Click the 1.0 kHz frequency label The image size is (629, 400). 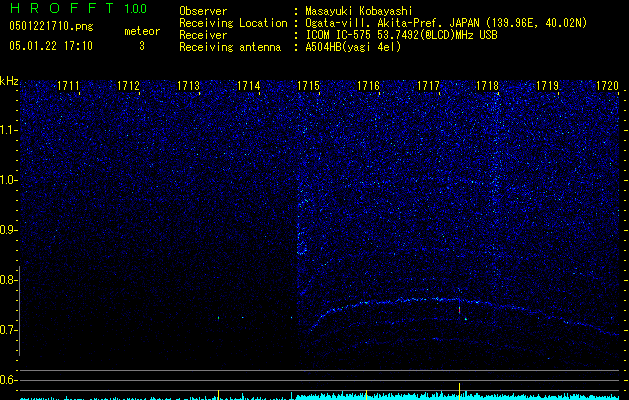(x=8, y=180)
